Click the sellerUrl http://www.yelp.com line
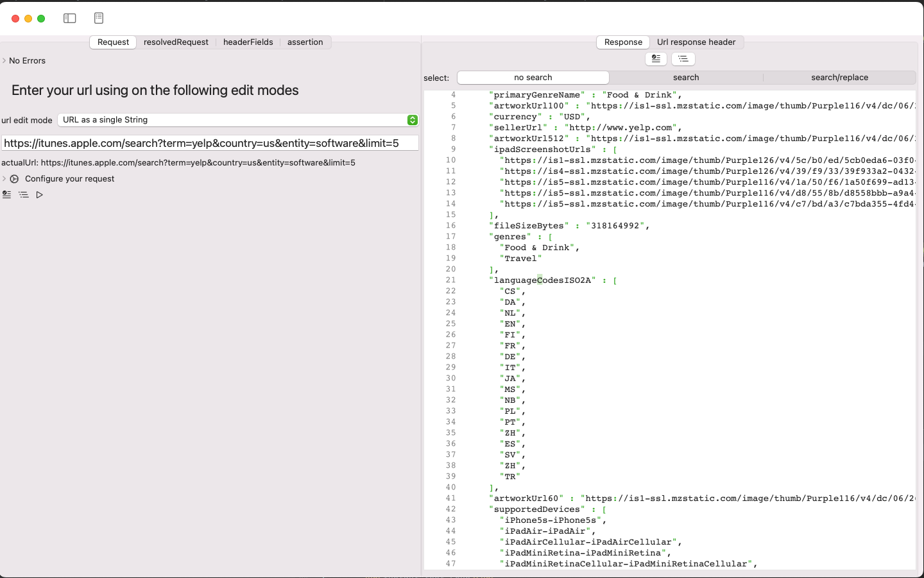Screen dimensions: 924x578 [586, 128]
